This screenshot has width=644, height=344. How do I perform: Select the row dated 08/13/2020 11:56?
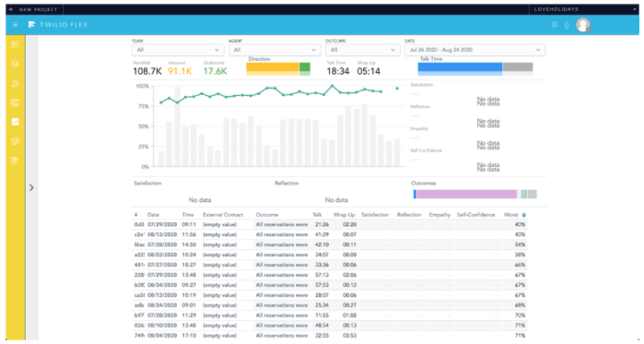point(330,234)
